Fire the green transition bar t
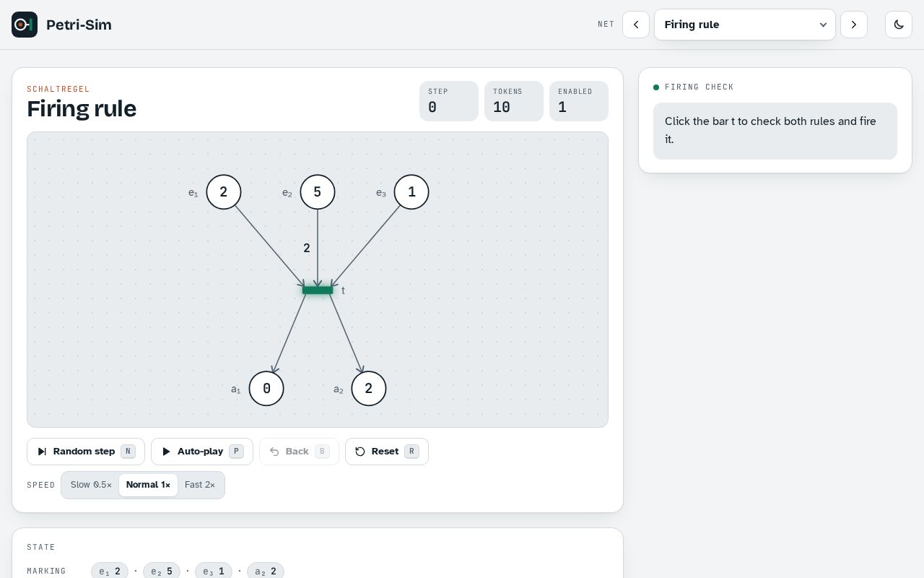The height and width of the screenshot is (578, 924). coord(318,290)
